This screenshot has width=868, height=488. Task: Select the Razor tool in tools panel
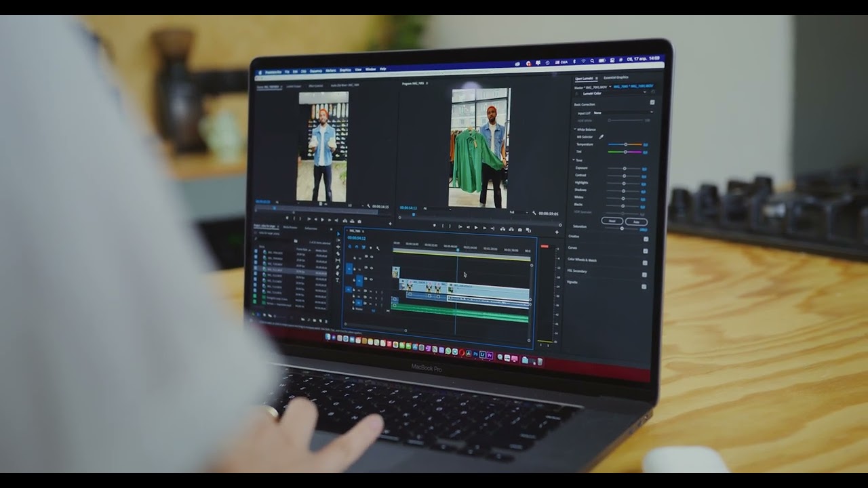[x=338, y=253]
